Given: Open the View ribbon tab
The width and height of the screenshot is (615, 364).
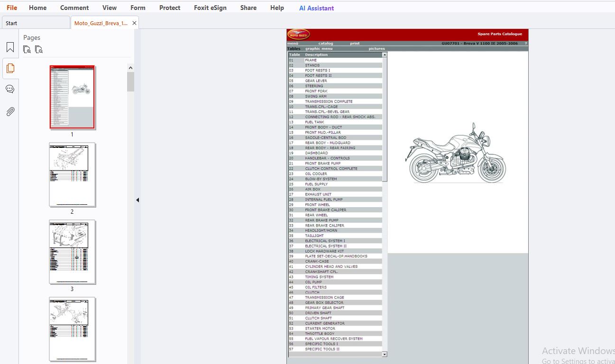Looking at the screenshot, I should pyautogui.click(x=110, y=8).
